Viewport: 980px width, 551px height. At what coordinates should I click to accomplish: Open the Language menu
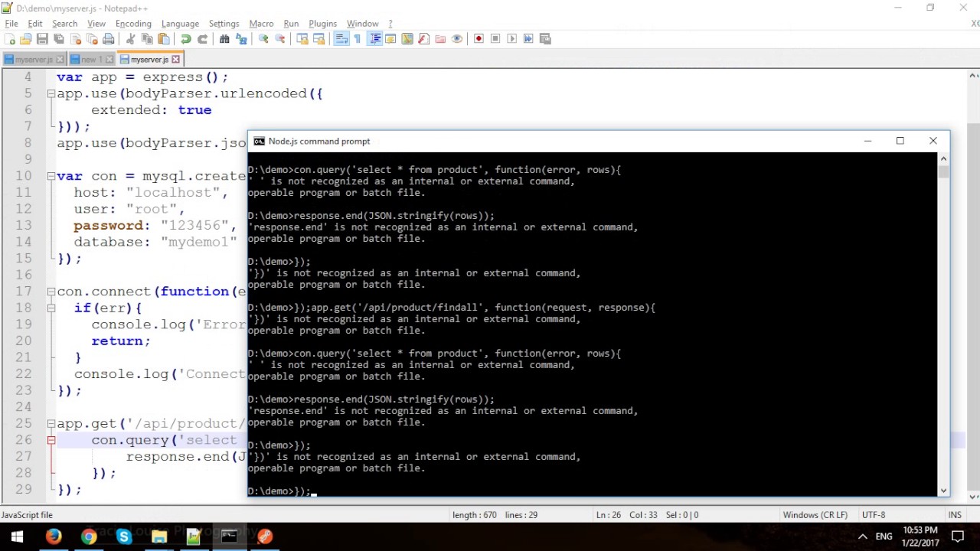pos(180,24)
